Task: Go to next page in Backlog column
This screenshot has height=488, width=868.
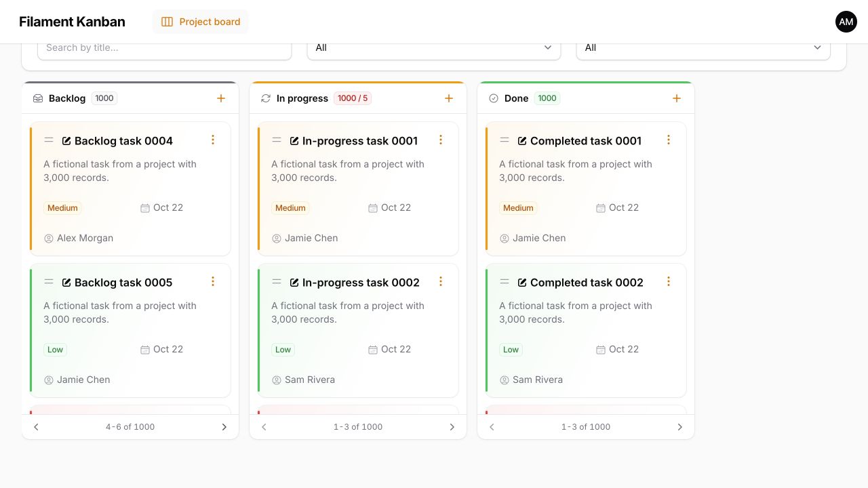Action: coord(224,427)
